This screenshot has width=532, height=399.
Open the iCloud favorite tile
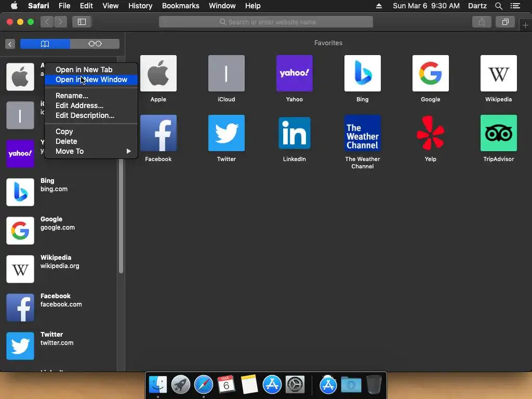[x=227, y=73]
